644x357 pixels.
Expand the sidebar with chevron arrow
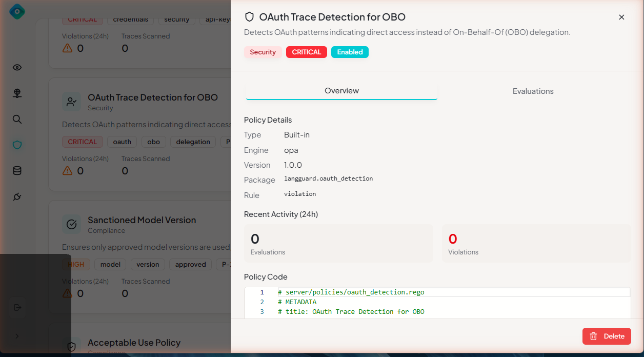tap(17, 336)
